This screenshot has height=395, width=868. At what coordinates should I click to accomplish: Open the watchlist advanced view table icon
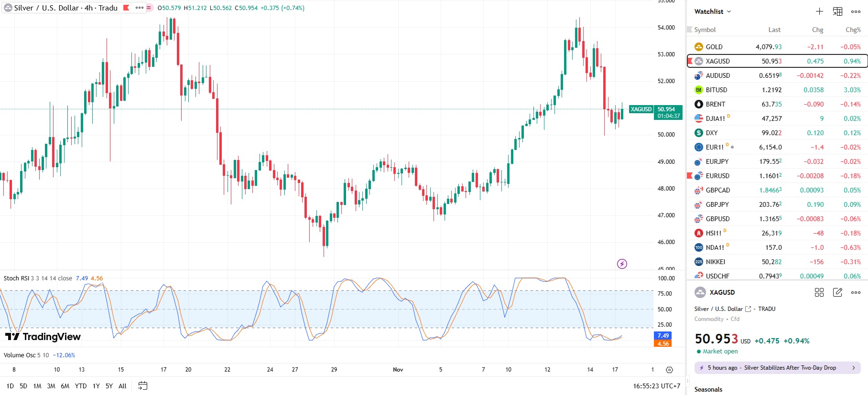(x=837, y=11)
